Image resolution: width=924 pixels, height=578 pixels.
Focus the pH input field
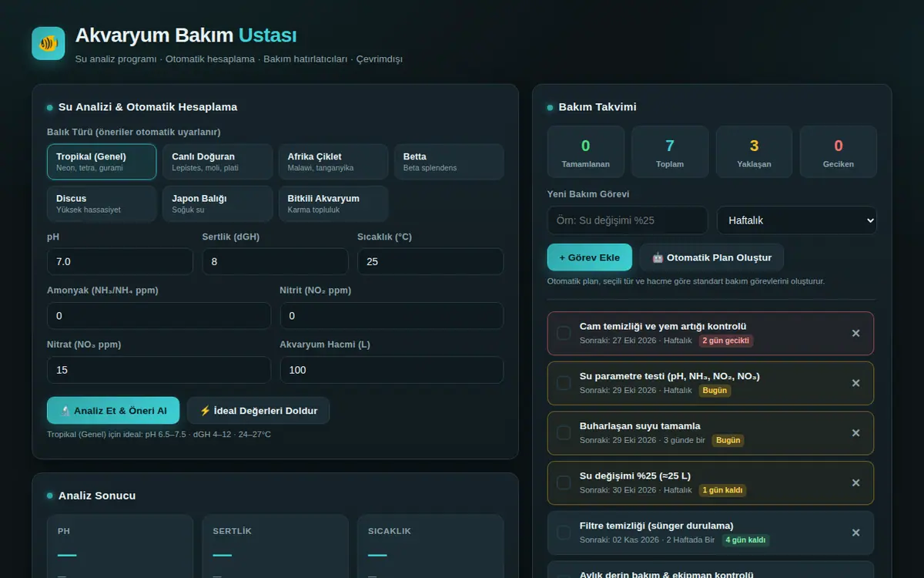click(x=120, y=261)
